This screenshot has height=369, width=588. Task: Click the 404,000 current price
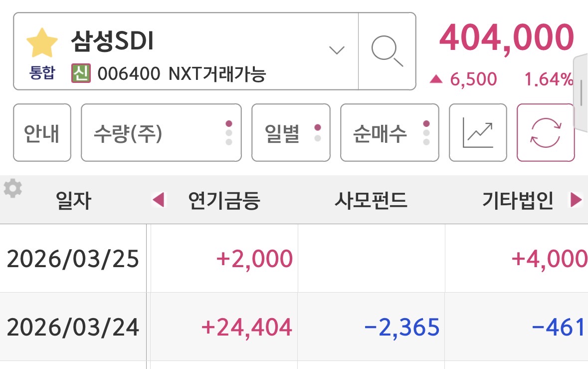tap(506, 38)
